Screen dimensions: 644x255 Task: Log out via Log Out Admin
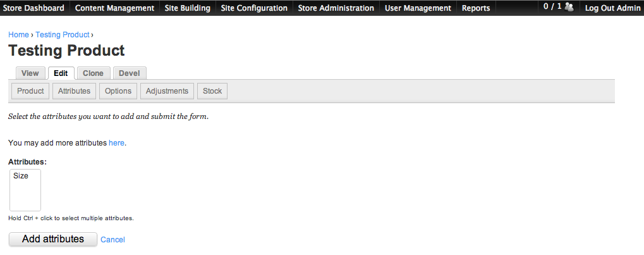point(612,8)
